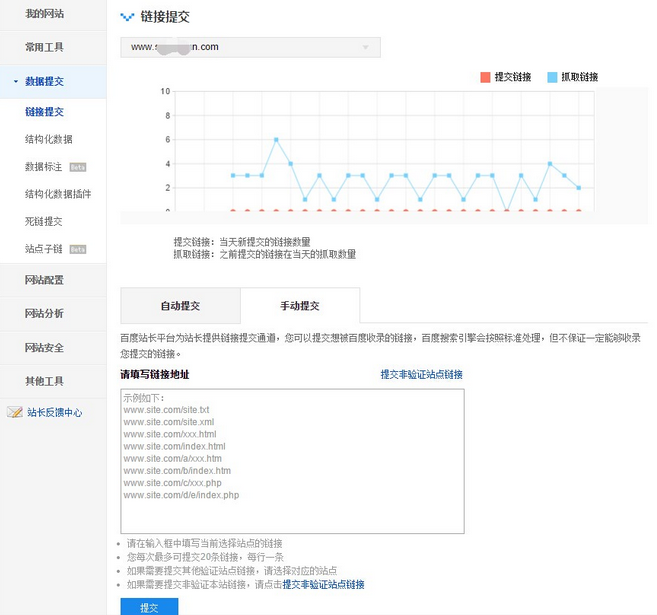Screen dimensions: 657x615
Task: Switch to 自动提交 tab
Action: tap(180, 305)
